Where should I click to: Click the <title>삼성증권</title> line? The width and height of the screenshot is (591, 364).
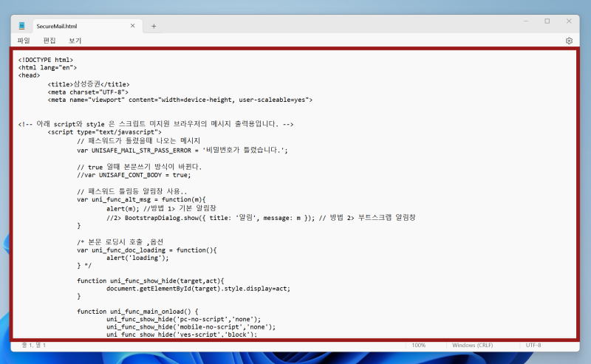(89, 84)
